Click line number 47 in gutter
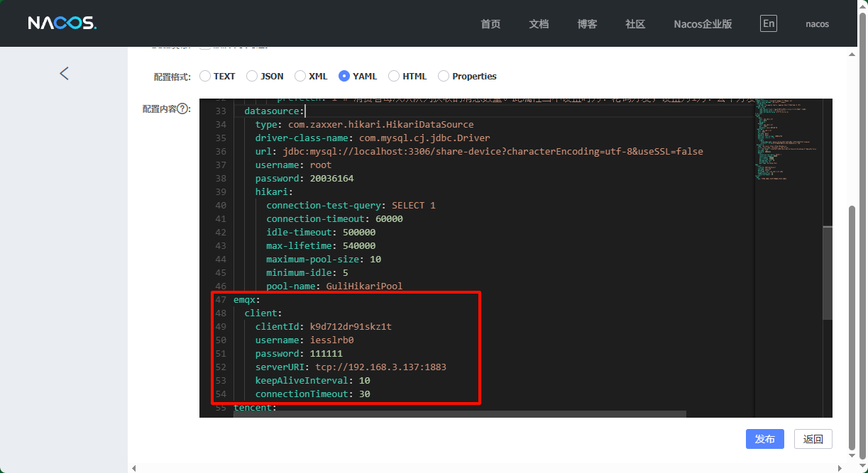The width and height of the screenshot is (868, 473). 220,299
